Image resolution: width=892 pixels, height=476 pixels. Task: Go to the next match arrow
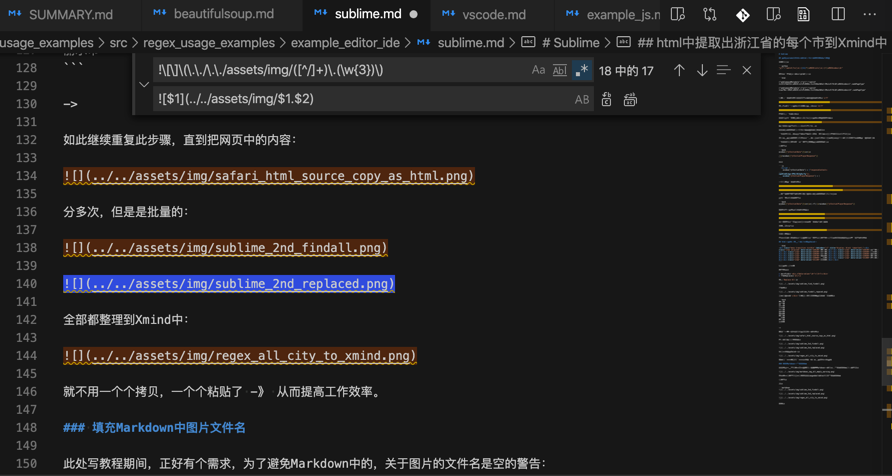click(702, 70)
